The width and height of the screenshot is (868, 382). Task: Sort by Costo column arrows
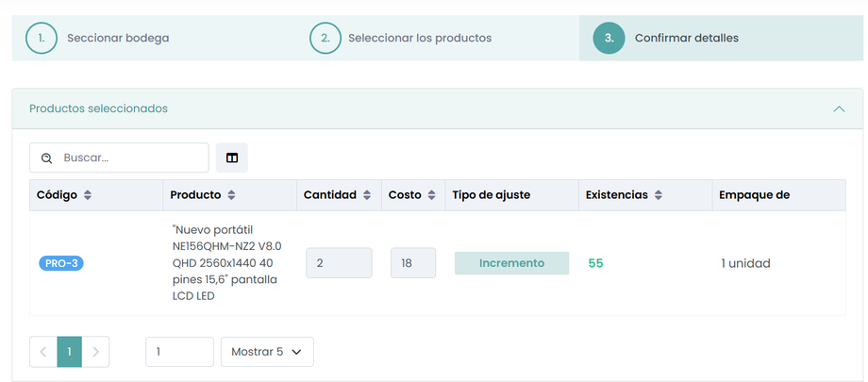click(431, 195)
